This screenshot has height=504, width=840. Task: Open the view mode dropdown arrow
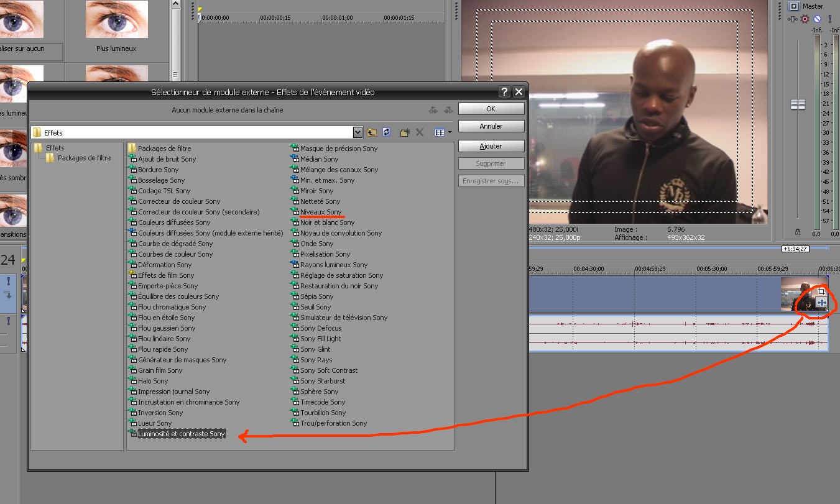coord(450,132)
